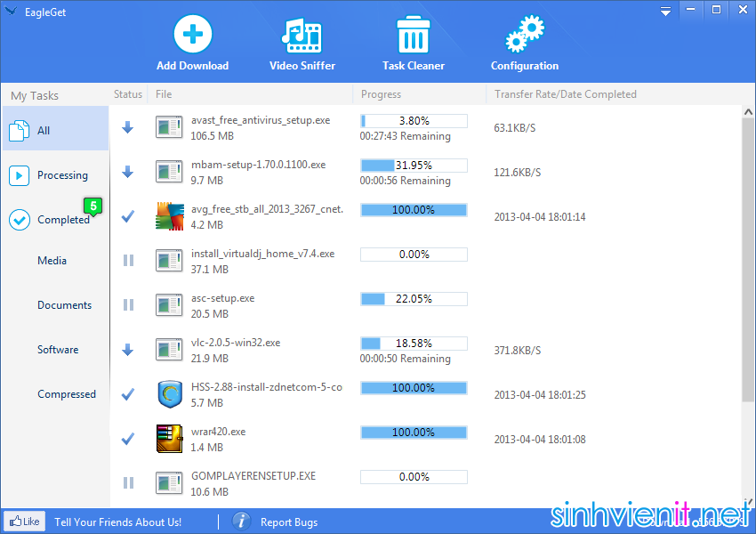Click the EagleGet logo icon in title bar

pyautogui.click(x=12, y=11)
